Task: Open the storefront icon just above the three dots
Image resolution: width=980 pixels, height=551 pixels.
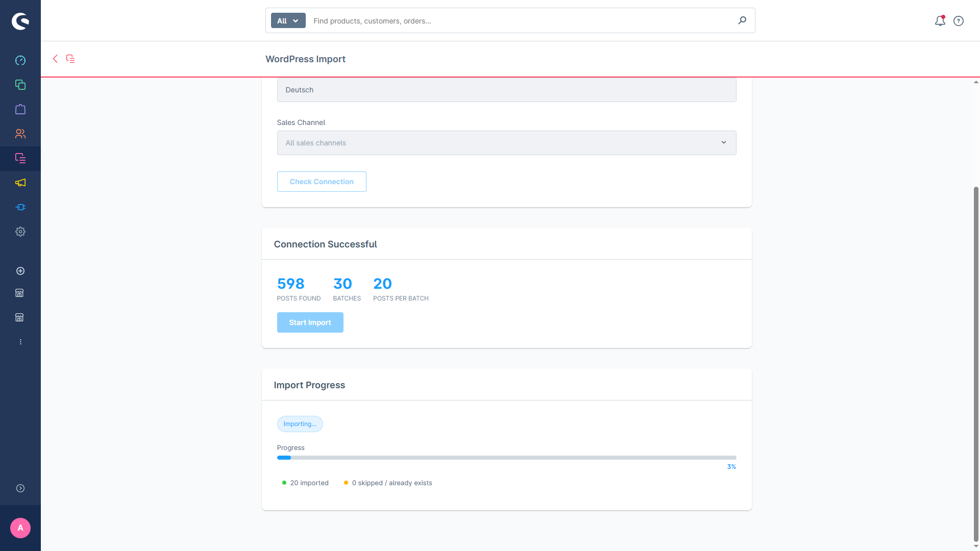Action: pyautogui.click(x=19, y=317)
